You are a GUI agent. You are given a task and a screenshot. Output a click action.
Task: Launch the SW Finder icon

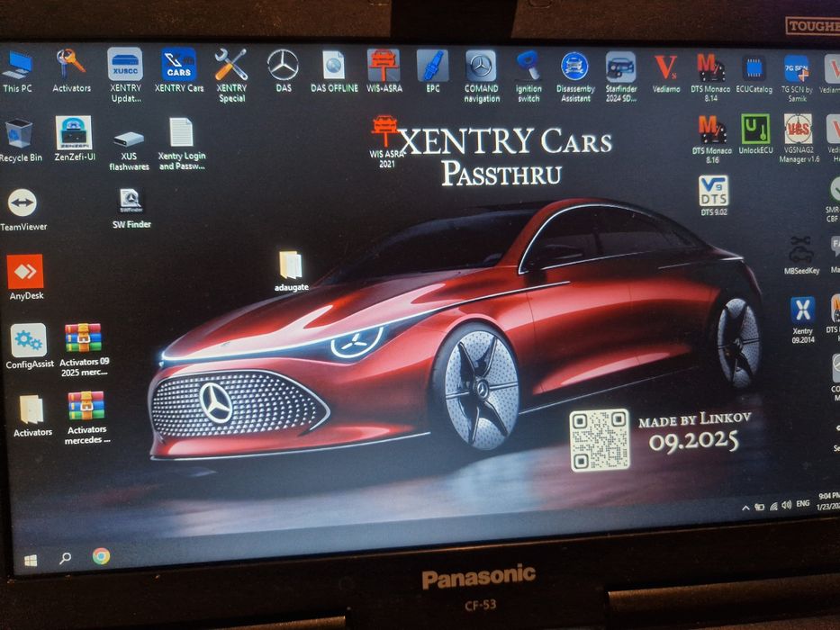(x=131, y=209)
